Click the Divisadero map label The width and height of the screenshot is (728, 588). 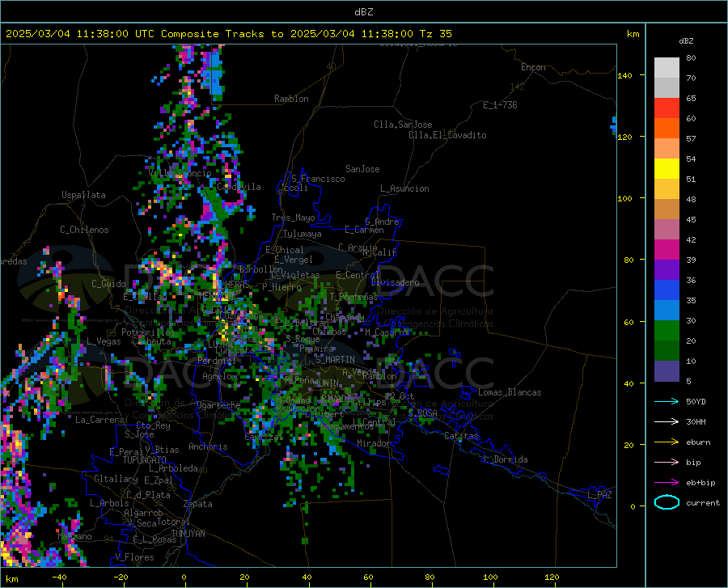pyautogui.click(x=395, y=282)
